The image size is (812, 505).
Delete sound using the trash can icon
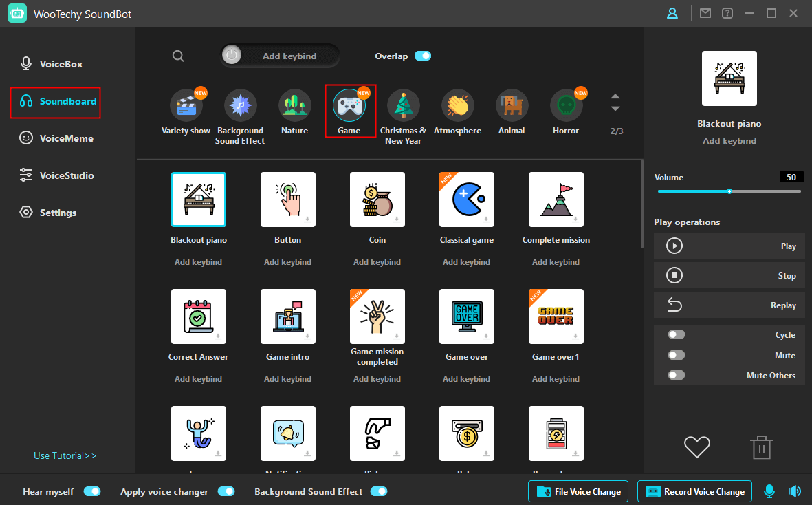coord(762,447)
